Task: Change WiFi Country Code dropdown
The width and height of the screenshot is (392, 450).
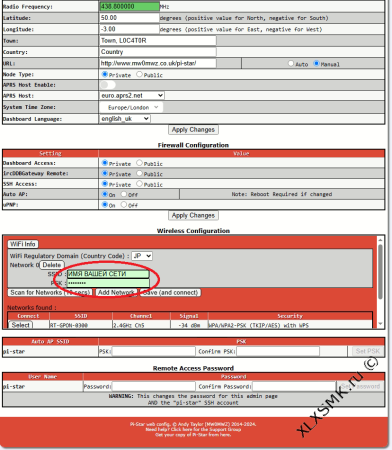Action: pyautogui.click(x=142, y=256)
